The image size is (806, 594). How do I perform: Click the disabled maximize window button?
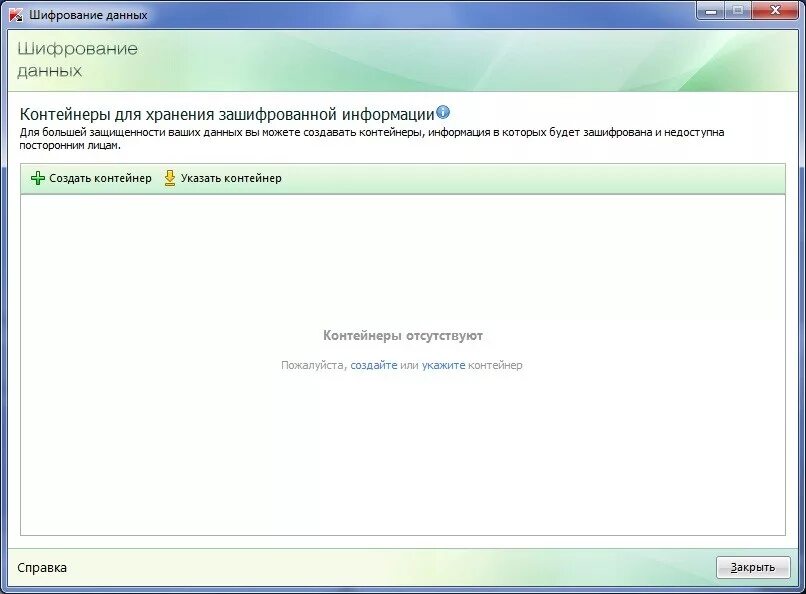tap(738, 10)
